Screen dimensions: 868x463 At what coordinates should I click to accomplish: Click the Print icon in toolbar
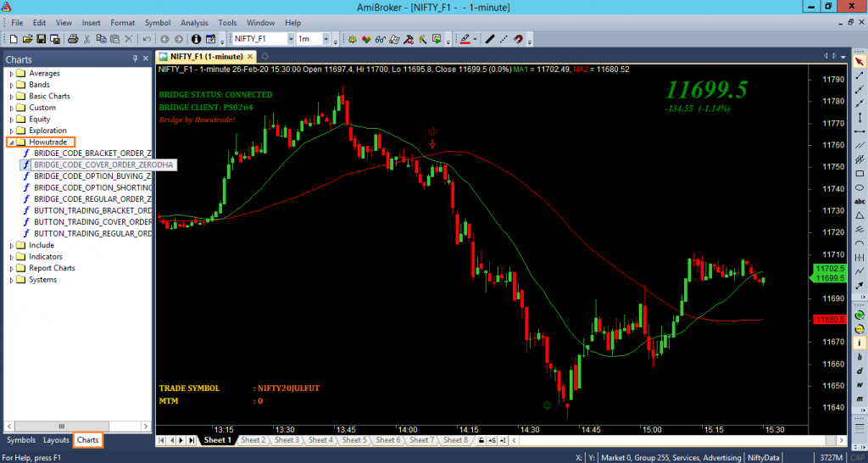tap(73, 39)
